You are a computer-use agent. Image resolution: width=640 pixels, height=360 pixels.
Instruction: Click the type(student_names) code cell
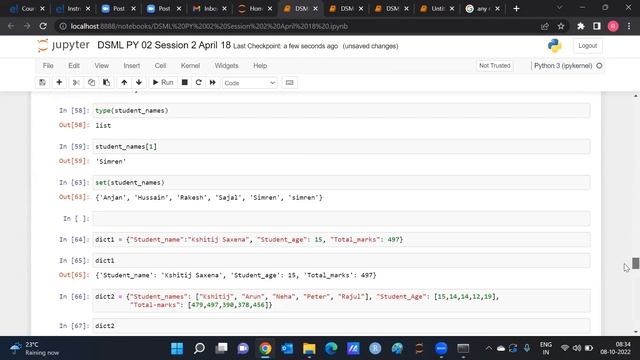tap(341, 111)
